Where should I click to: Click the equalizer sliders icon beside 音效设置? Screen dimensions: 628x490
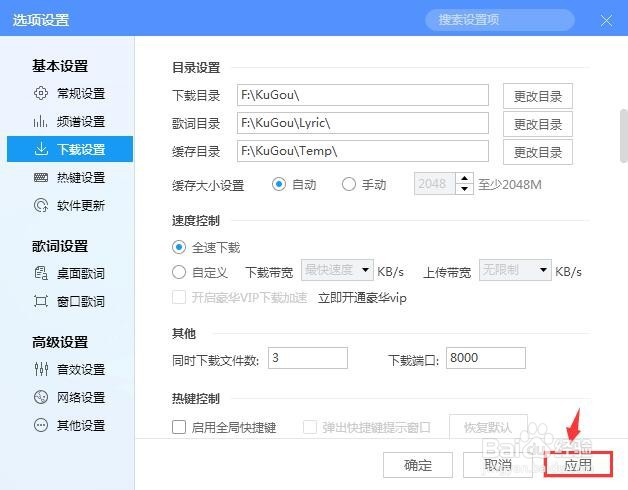click(x=41, y=369)
